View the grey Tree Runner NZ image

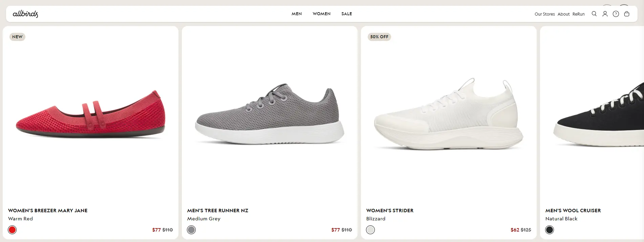click(x=270, y=115)
